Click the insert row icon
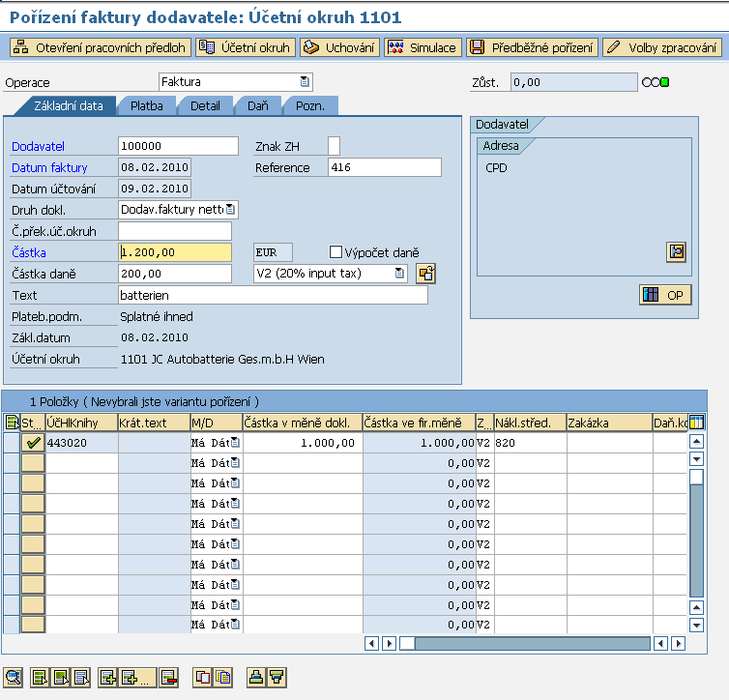 click(108, 677)
